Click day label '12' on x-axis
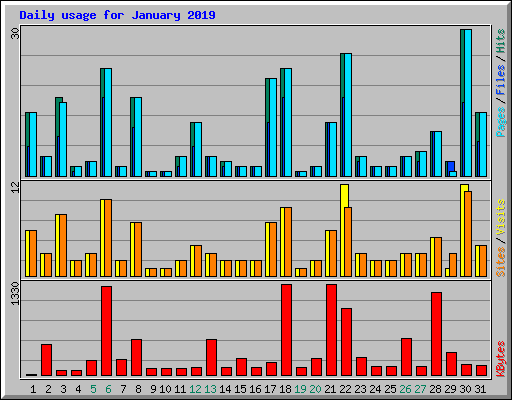The width and height of the screenshot is (512, 400). tap(195, 389)
